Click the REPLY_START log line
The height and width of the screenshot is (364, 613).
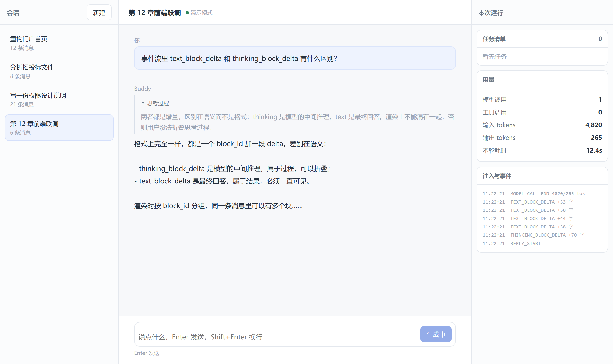pos(511,243)
